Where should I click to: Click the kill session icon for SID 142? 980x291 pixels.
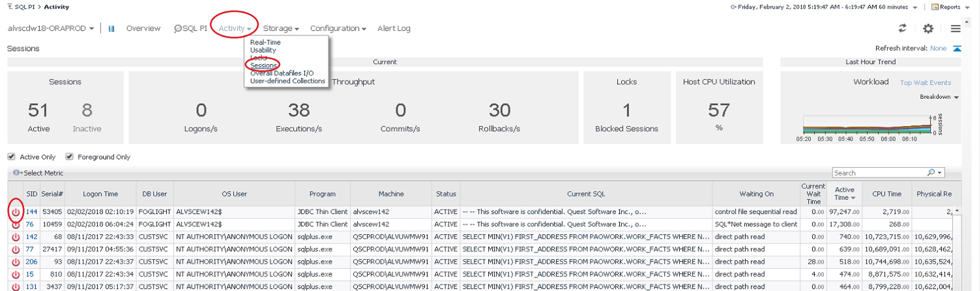(16, 237)
